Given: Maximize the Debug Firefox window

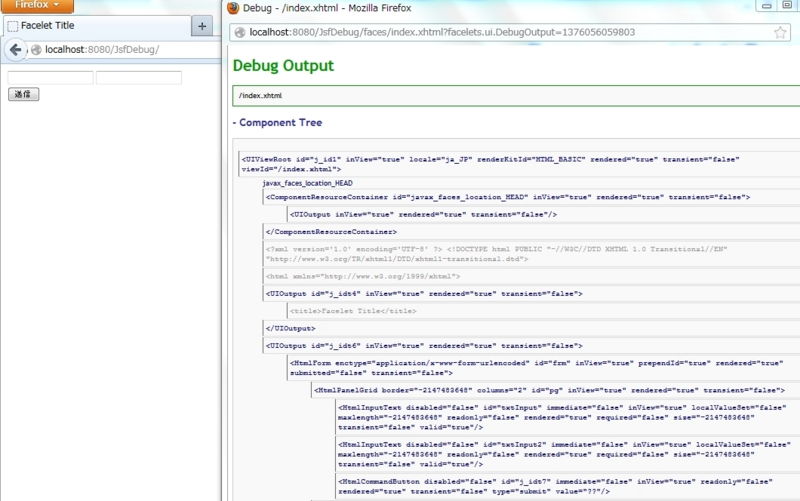Looking at the screenshot, I should click(x=787, y=5).
